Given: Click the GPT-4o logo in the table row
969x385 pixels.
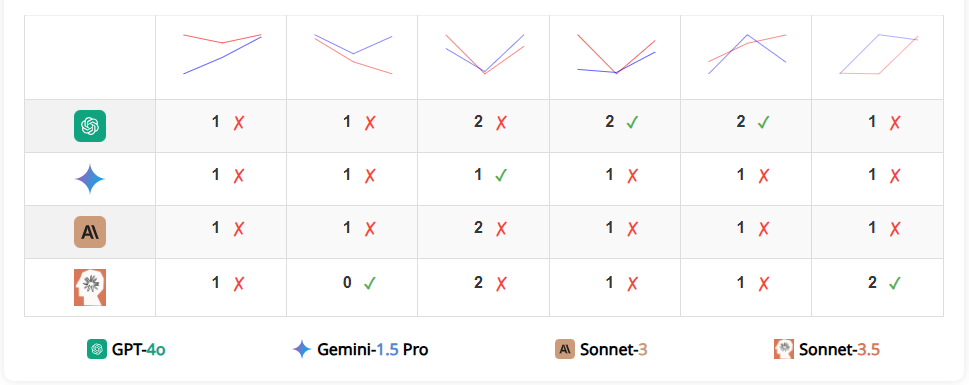Looking at the screenshot, I should (90, 126).
